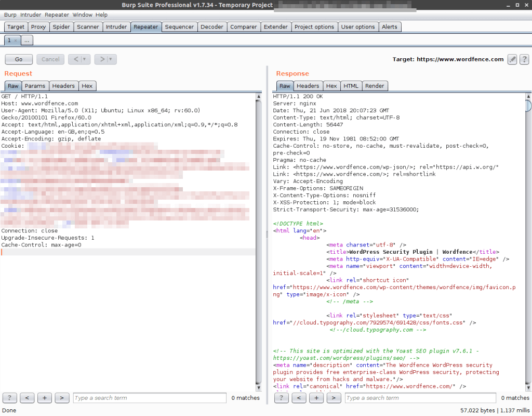This screenshot has width=532, height=416.
Task: Open the history forward dropdown arrow
Action: click(x=111, y=59)
